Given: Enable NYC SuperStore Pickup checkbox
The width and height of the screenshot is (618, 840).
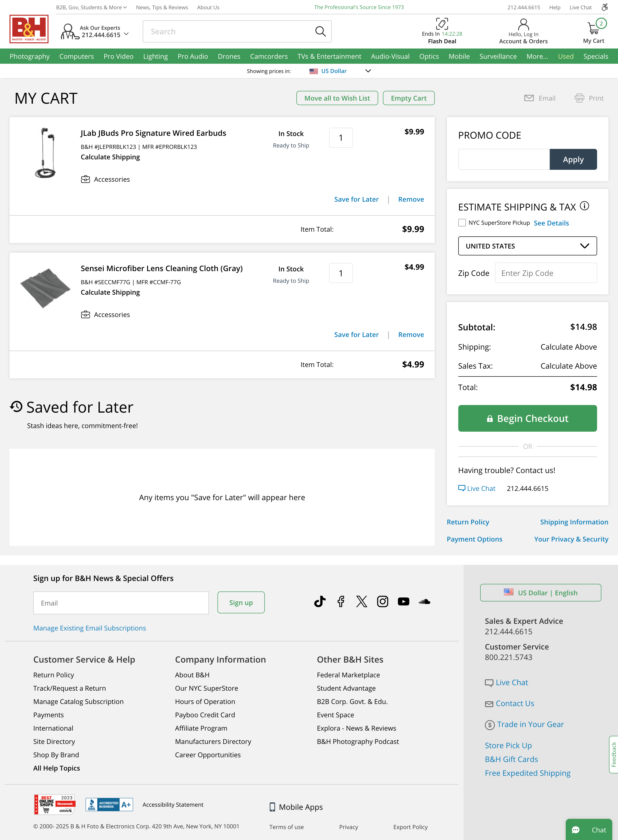Looking at the screenshot, I should [462, 223].
